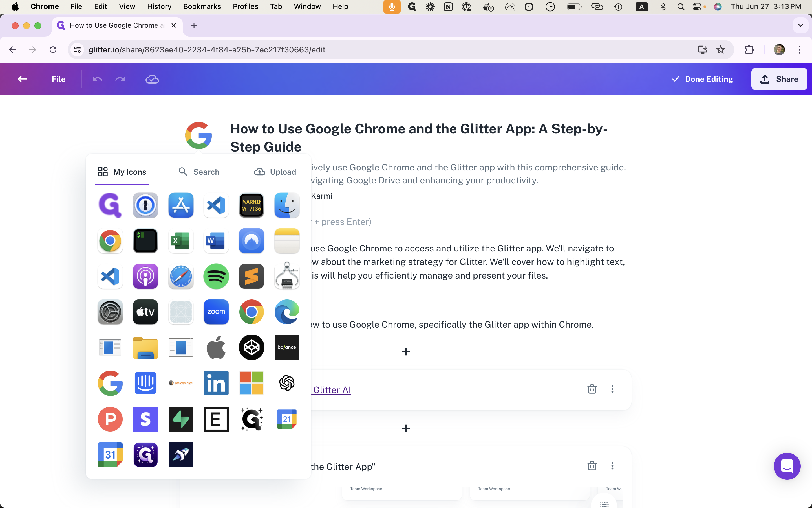Choose the Product Hunt P icon
Screen dimensions: 812x508
[x=110, y=419]
